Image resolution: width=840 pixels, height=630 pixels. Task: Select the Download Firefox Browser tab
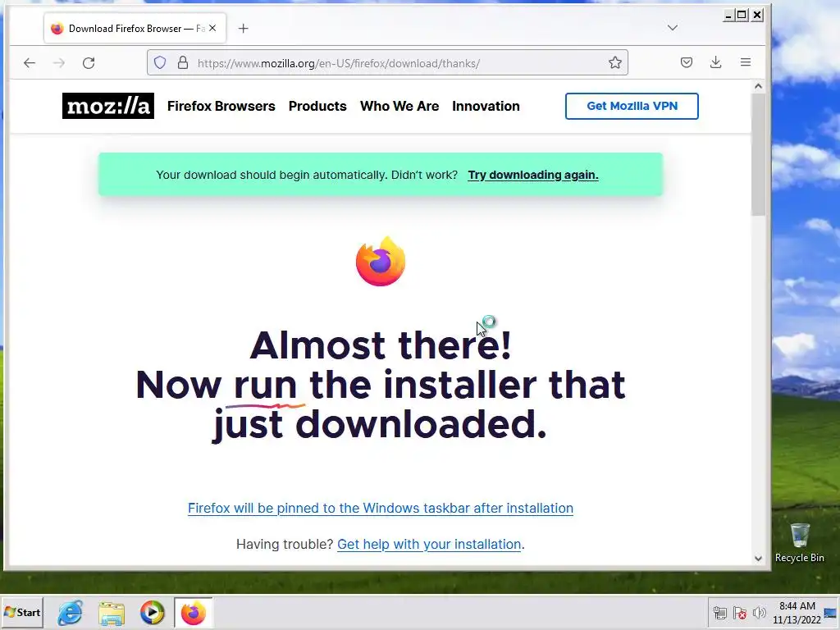point(135,29)
